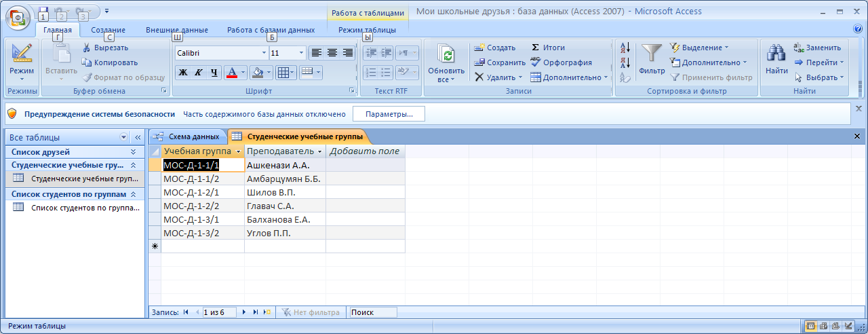Click the Режим view mode icon
868x334 pixels.
click(22, 53)
